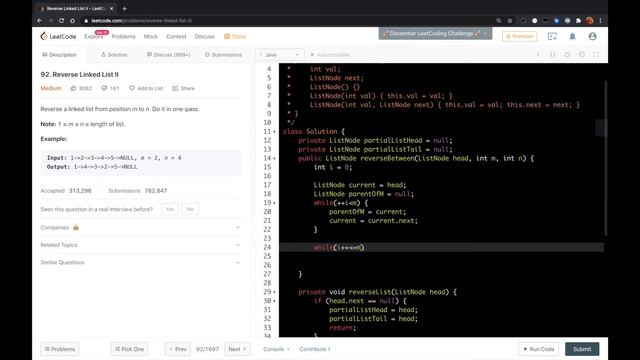The height and width of the screenshot is (360, 640).
Task: Open the Discuss (999+) tab
Action: [169, 54]
